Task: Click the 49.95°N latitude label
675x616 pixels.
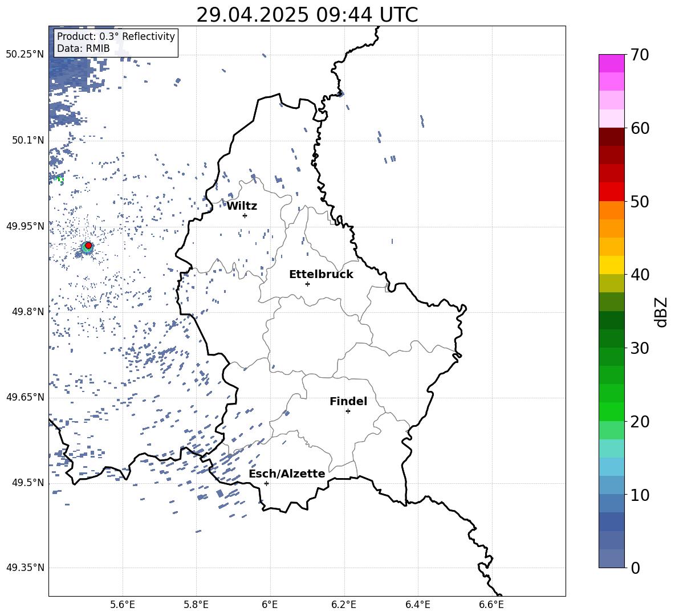Action: [x=25, y=226]
